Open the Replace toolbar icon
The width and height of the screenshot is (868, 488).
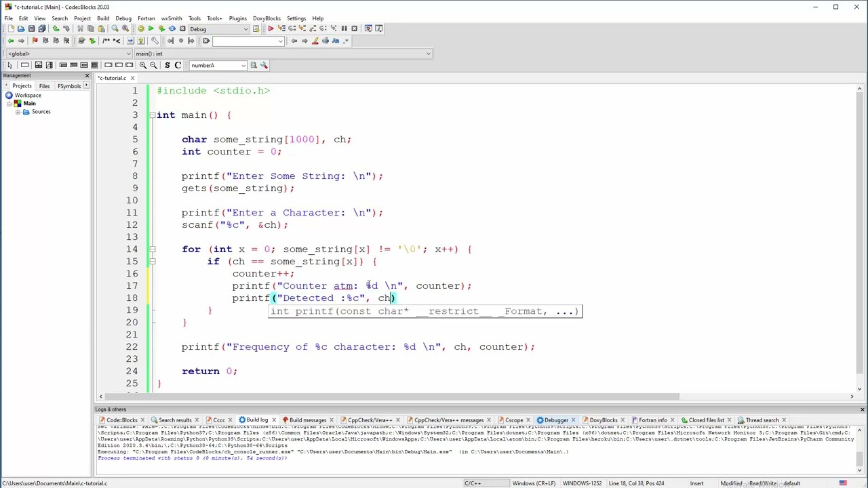coord(125,28)
